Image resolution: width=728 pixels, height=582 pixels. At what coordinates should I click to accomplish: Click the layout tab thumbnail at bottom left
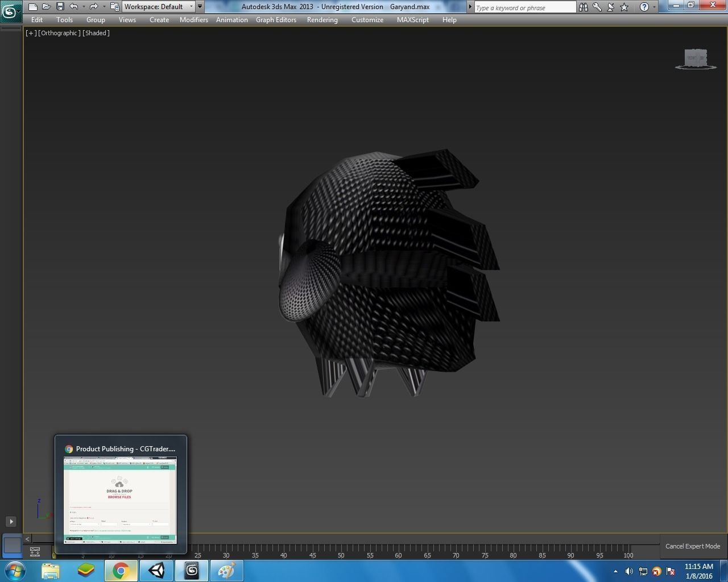point(12,545)
